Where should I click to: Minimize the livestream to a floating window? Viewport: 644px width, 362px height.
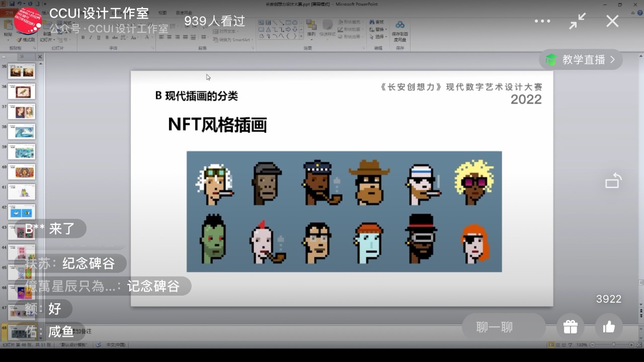tap(577, 21)
